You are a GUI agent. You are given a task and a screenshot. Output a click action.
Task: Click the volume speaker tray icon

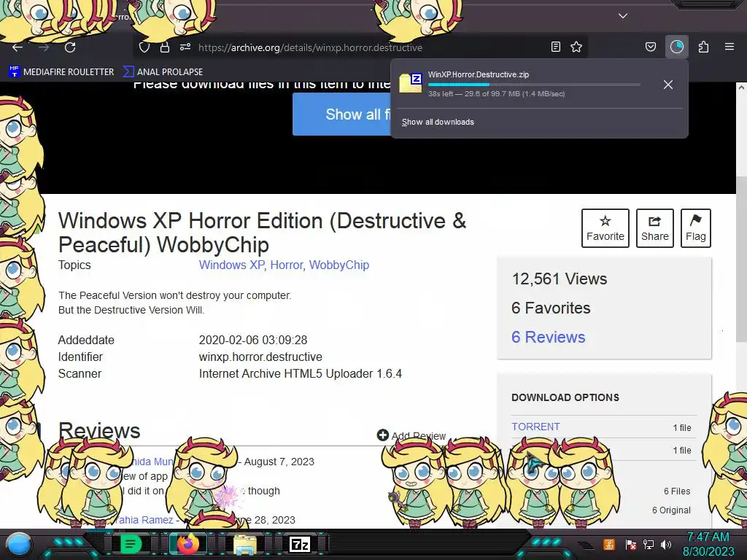point(666,544)
